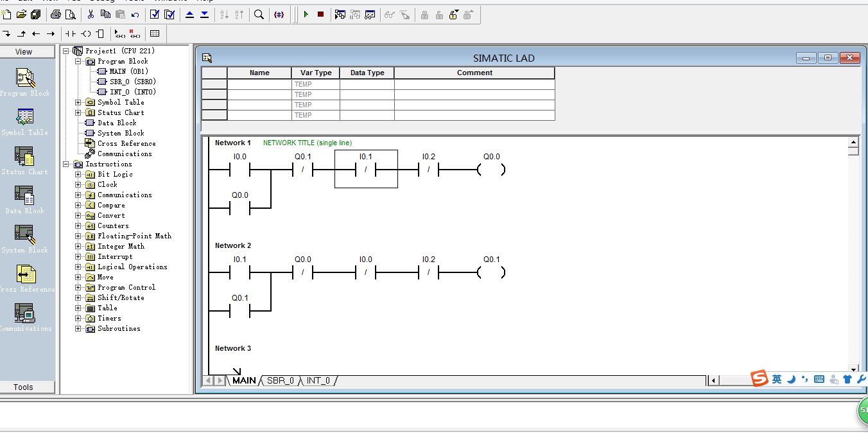Put PLC in RUN with green play icon
Image resolution: width=868 pixels, height=433 pixels.
(x=306, y=14)
